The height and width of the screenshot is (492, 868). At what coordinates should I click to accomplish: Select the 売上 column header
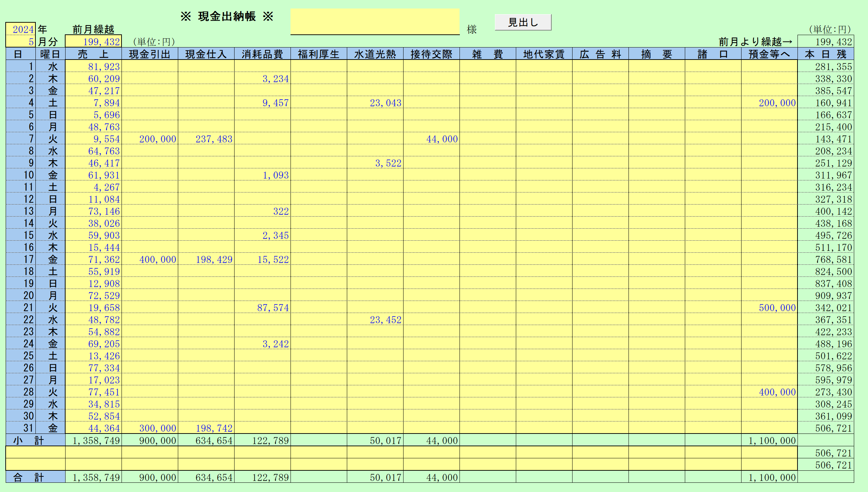(94, 54)
